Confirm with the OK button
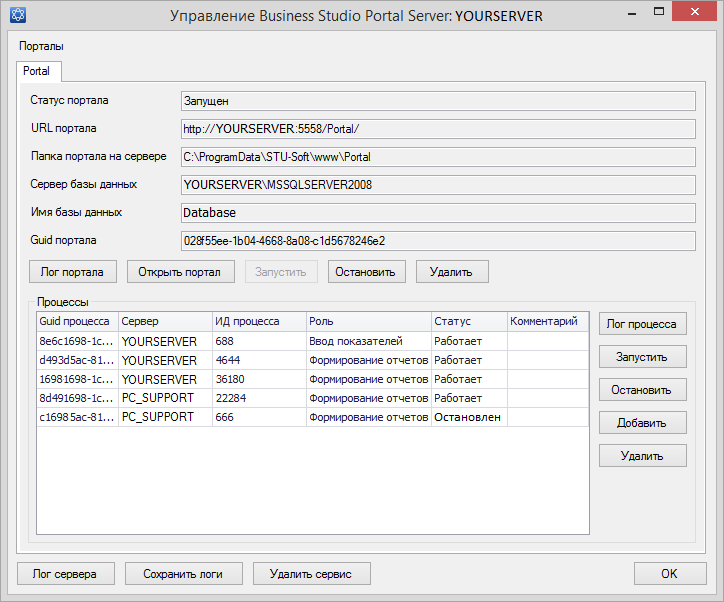The width and height of the screenshot is (724, 602). 670,573
